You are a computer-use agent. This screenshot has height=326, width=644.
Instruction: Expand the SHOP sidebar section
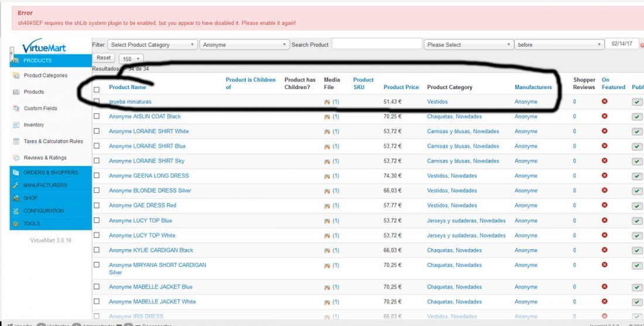[x=50, y=198]
